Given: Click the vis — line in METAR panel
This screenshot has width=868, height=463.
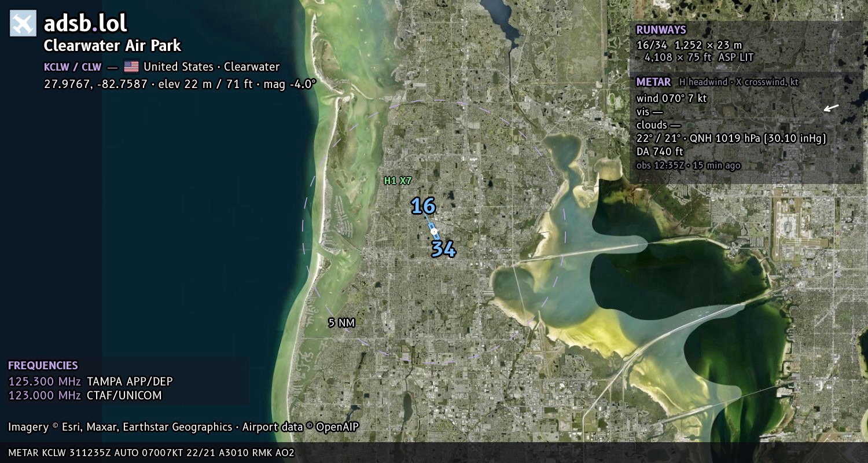Looking at the screenshot, I should tap(649, 112).
